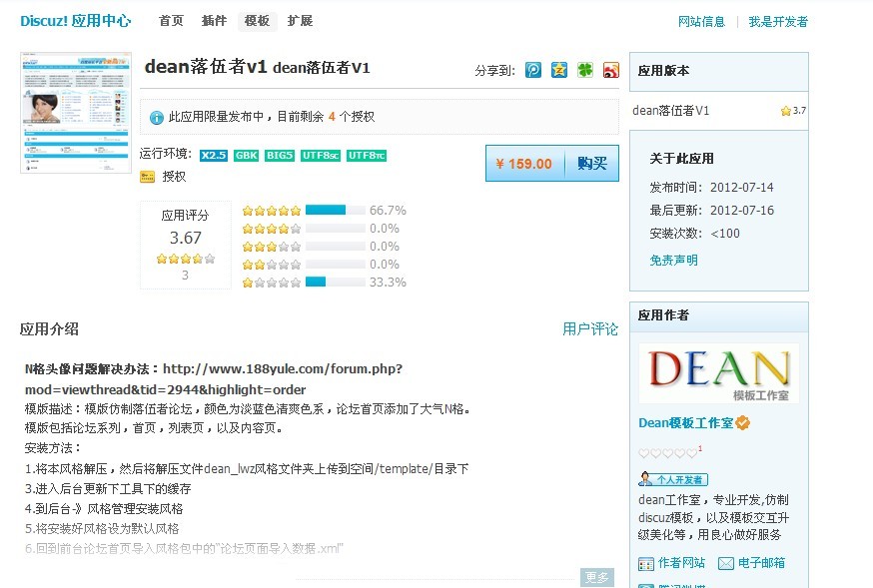Viewport: 873px width, 588px height.
Task: Click the remaining license count 4
Action: tap(332, 117)
